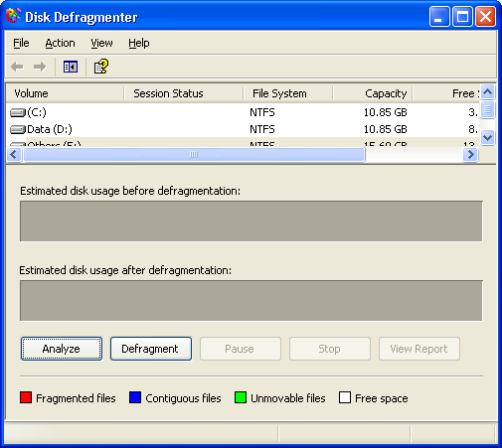This screenshot has height=448, width=502.
Task: Click the horizontal scroll left arrow
Action: coord(14,155)
